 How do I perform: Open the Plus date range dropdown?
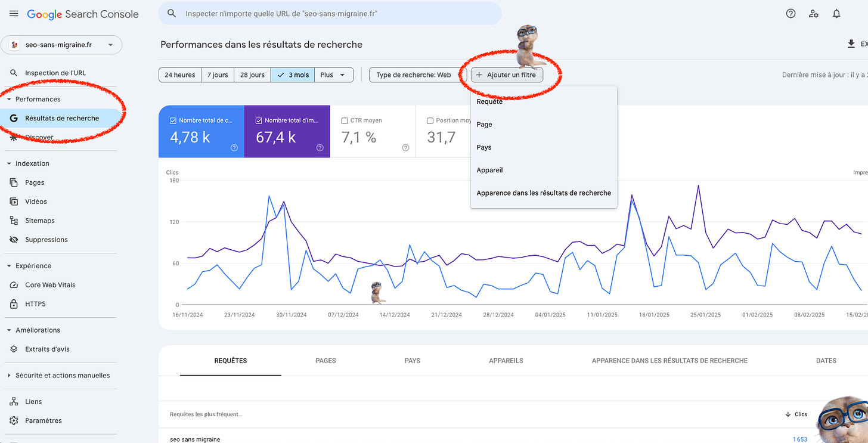tap(334, 75)
